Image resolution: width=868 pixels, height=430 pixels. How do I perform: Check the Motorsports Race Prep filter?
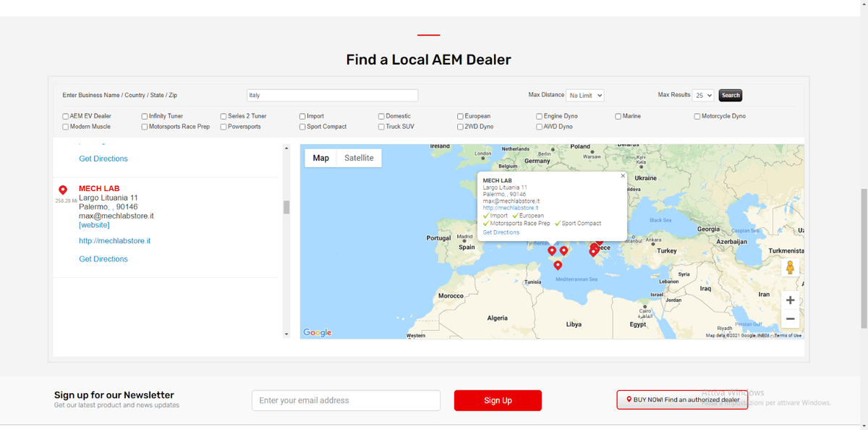coord(145,127)
